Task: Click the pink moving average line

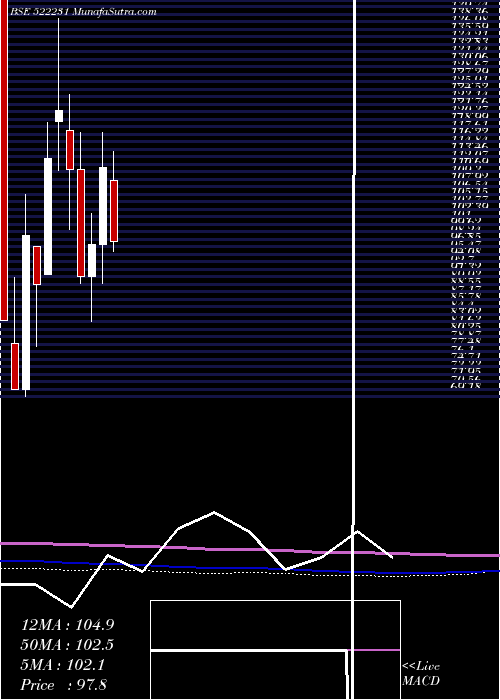Action: click(250, 550)
